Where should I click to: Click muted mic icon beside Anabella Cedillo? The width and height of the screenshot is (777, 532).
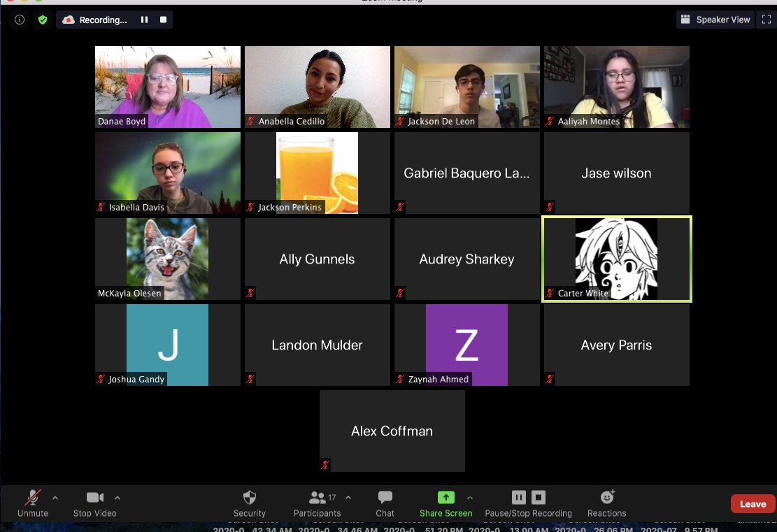(x=251, y=121)
